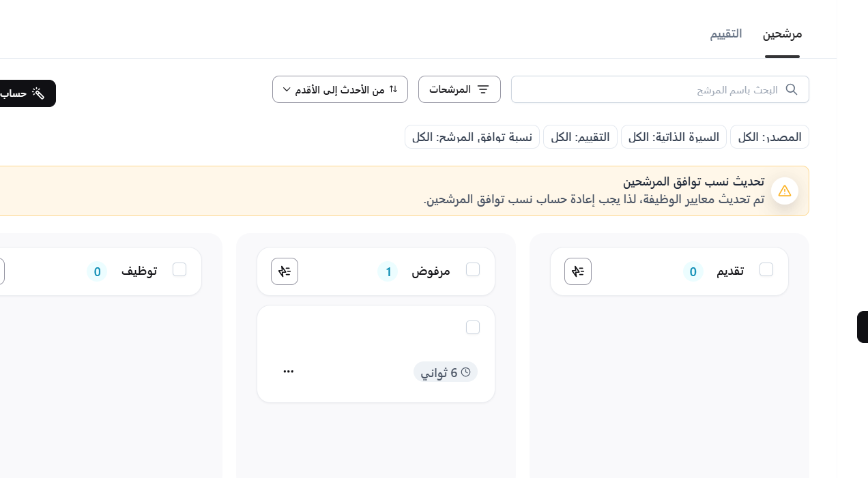This screenshot has height=478, width=868.
Task: Open the المصدر: الكل filter
Action: tap(770, 137)
